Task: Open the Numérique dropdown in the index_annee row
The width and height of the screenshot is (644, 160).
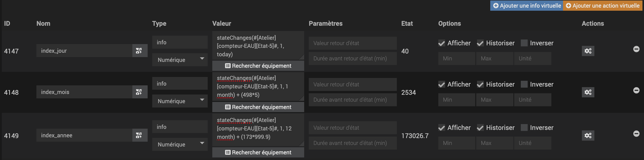Action: click(180, 144)
